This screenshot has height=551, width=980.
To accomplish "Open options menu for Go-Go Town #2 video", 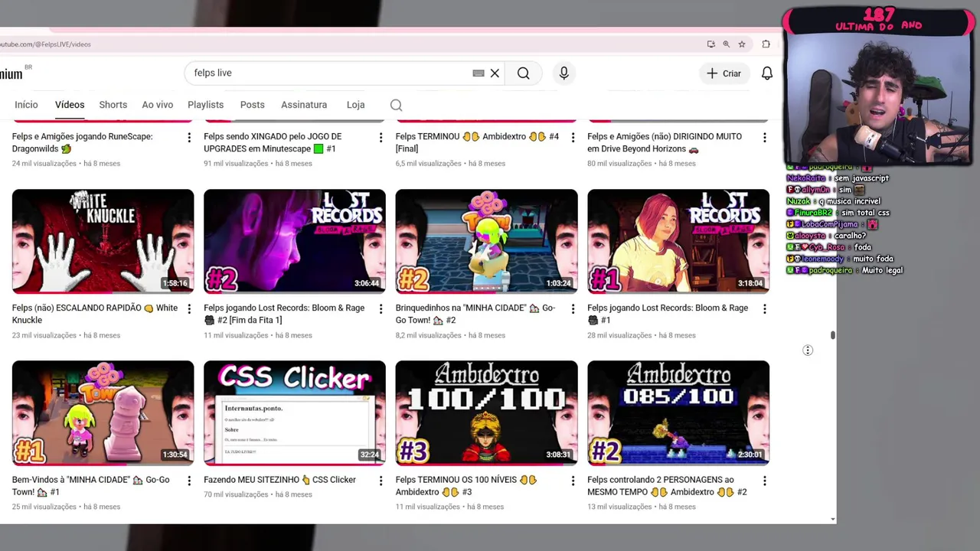I will [x=573, y=309].
